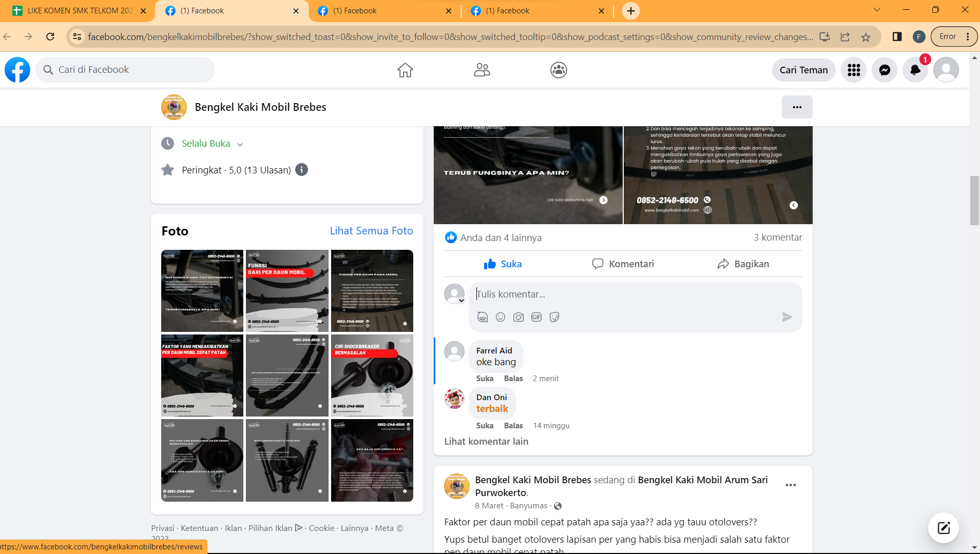Toggle the browser side panel icon

pyautogui.click(x=897, y=36)
